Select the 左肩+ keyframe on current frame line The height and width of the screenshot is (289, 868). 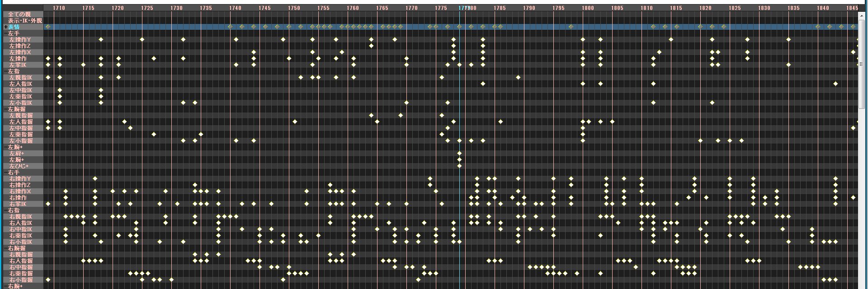tap(459, 154)
